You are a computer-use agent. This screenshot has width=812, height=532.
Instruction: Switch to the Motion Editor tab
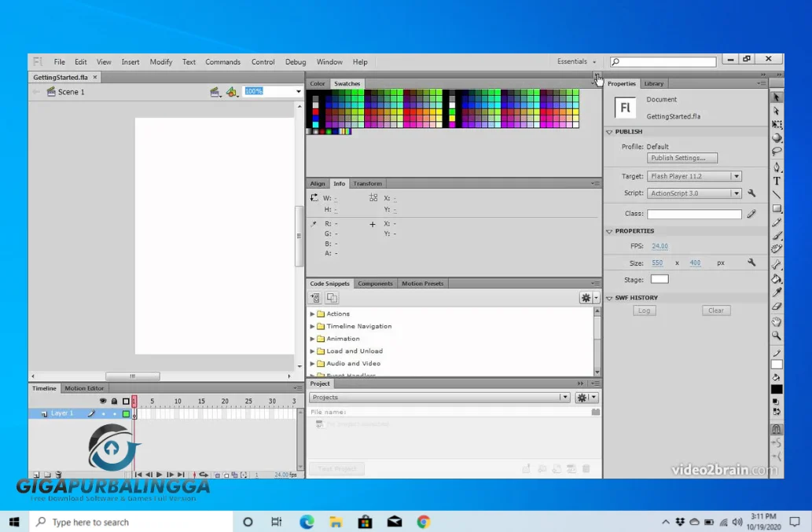click(x=84, y=388)
